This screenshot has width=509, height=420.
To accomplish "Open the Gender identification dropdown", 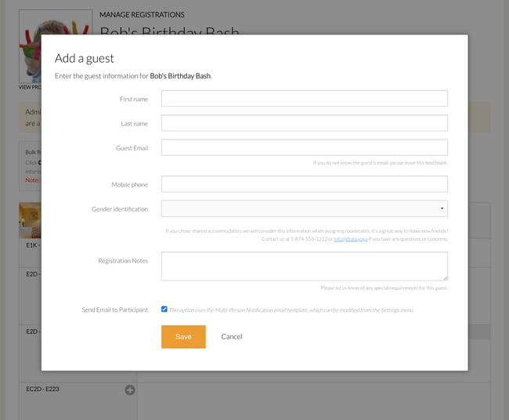I will 305,208.
